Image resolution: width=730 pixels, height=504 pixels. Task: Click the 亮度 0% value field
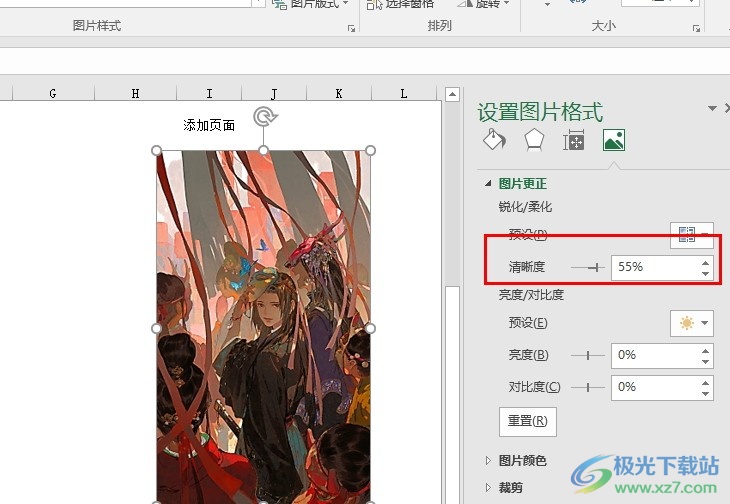point(656,356)
